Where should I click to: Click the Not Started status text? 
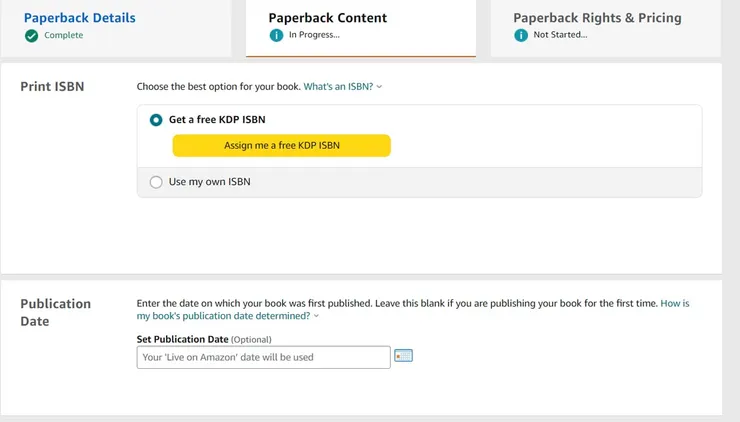tap(560, 36)
